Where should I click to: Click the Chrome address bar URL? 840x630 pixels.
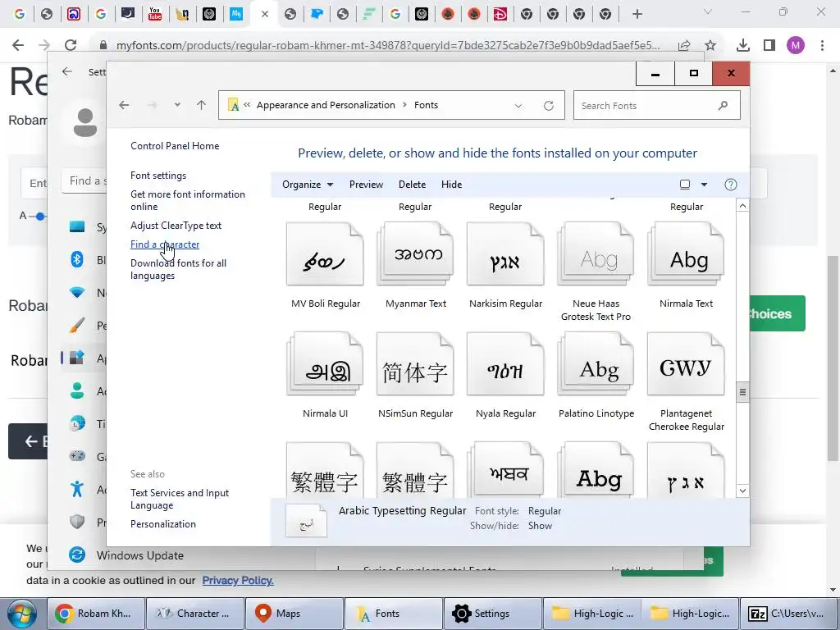[x=388, y=46]
